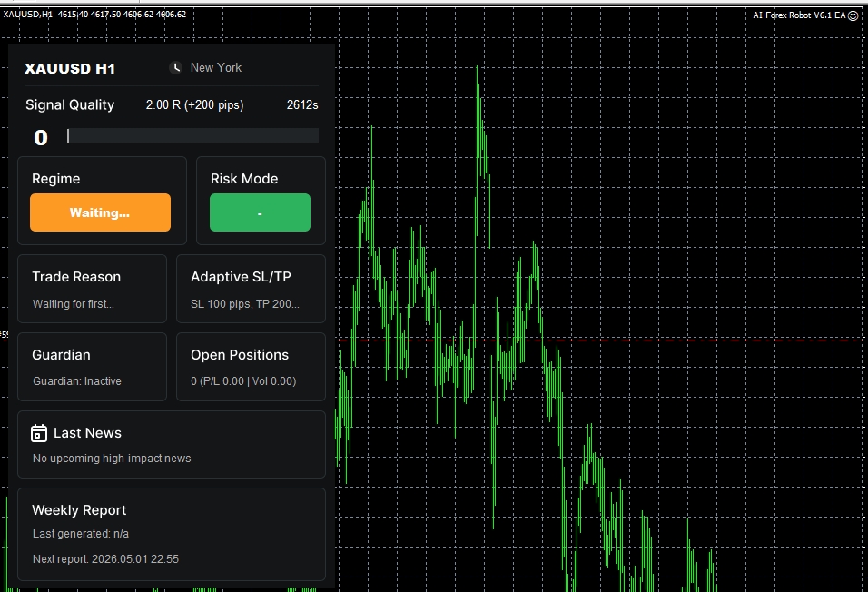Click the AI Forex Robot V6.1 EA label
868x592 pixels.
pyautogui.click(x=799, y=15)
